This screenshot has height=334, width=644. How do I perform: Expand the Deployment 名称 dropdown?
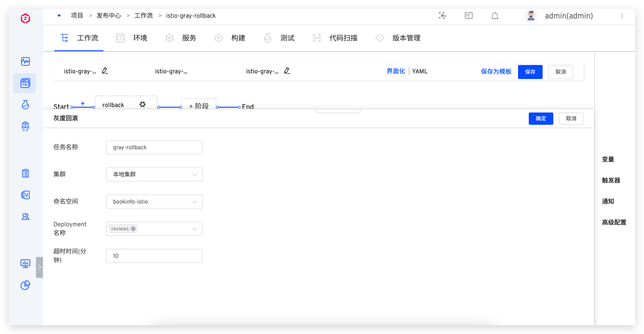[x=194, y=229]
